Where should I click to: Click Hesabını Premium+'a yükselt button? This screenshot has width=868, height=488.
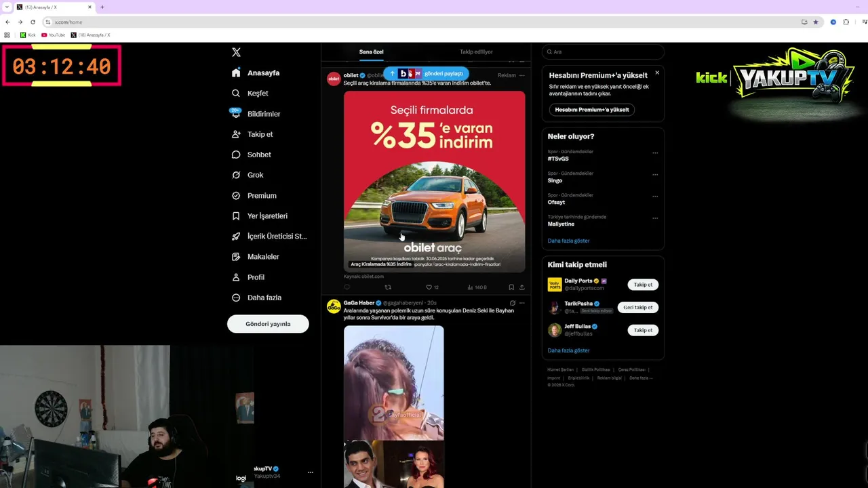pos(592,110)
